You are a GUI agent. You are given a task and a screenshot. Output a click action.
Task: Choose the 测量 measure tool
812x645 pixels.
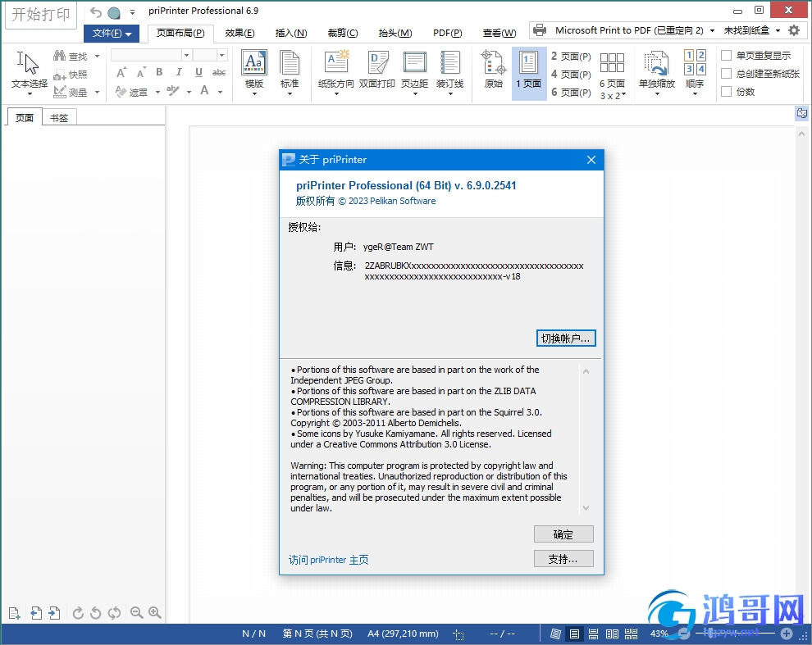tap(71, 92)
